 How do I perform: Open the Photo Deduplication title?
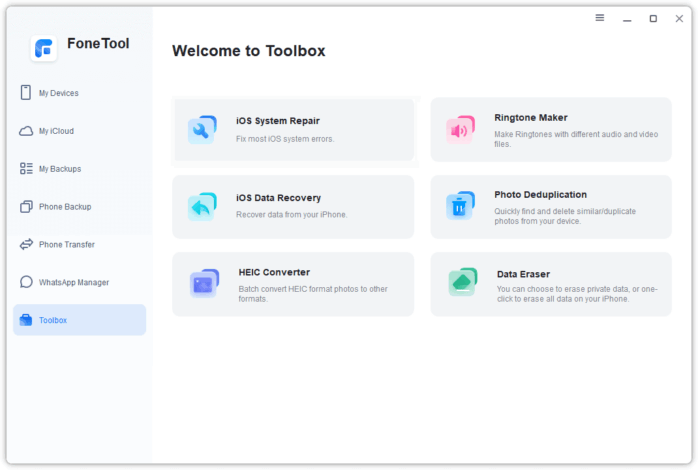[540, 194]
